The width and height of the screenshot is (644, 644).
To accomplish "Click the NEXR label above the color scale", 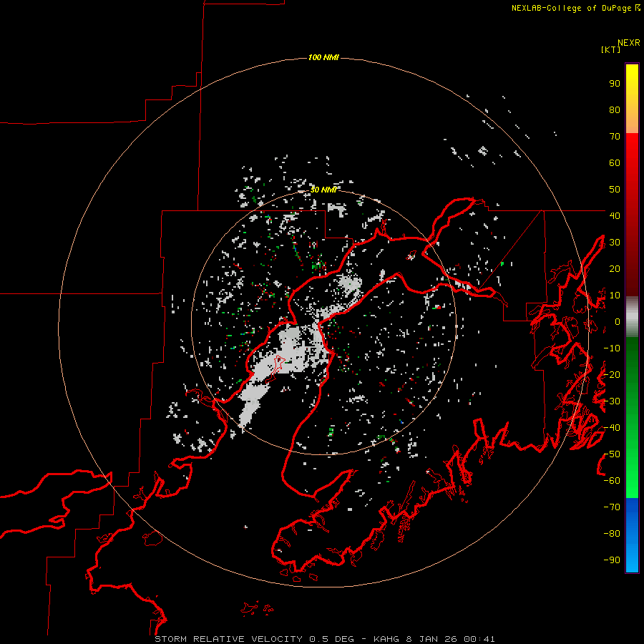I will (x=628, y=43).
